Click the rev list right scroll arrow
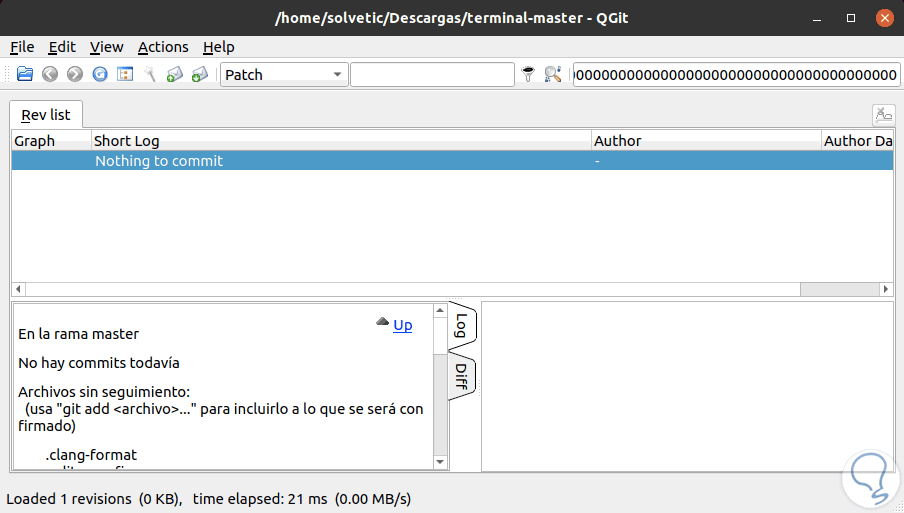The height and width of the screenshot is (513, 904). [886, 289]
